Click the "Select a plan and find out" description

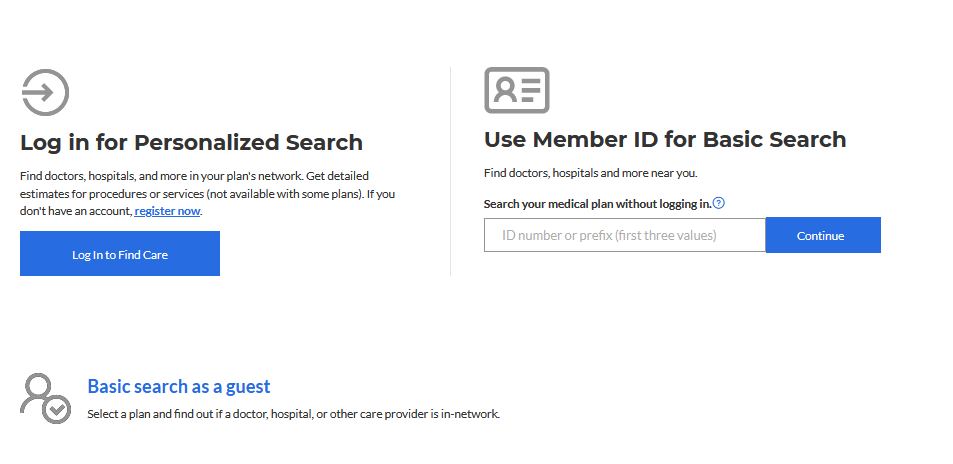(x=293, y=413)
